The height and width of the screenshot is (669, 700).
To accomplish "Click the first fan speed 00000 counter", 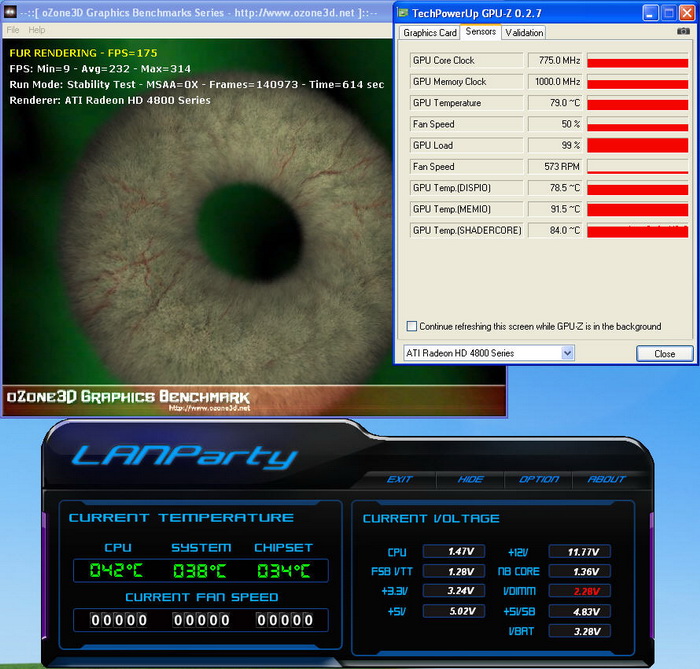I will tap(119, 620).
